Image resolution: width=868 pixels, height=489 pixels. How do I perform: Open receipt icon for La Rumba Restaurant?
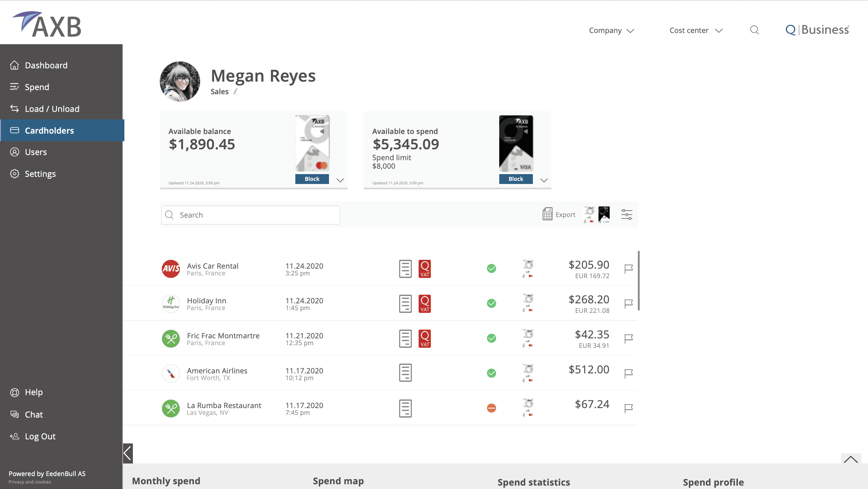[x=405, y=408]
